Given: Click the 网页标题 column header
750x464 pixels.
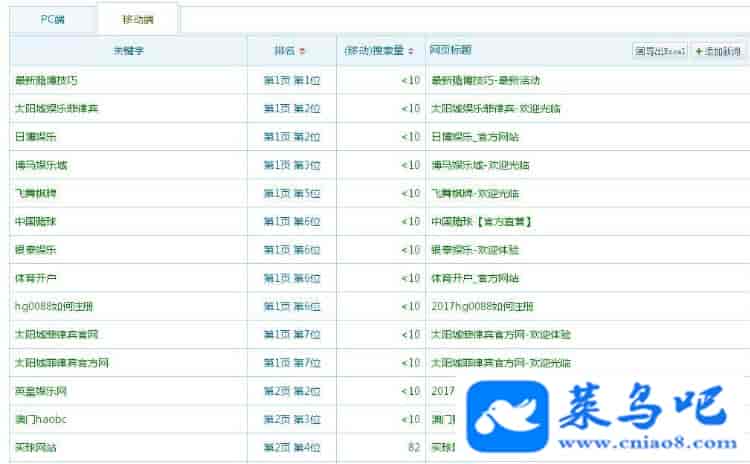Looking at the screenshot, I should [451, 50].
